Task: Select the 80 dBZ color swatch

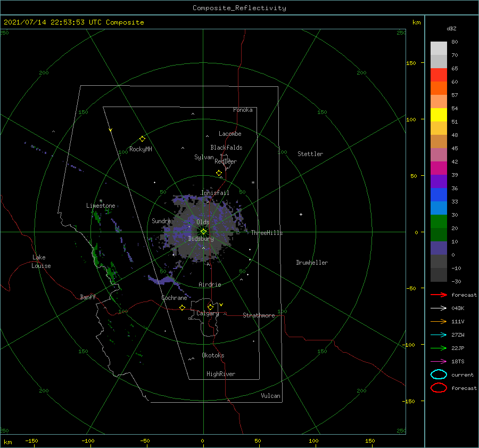Action: (439, 48)
